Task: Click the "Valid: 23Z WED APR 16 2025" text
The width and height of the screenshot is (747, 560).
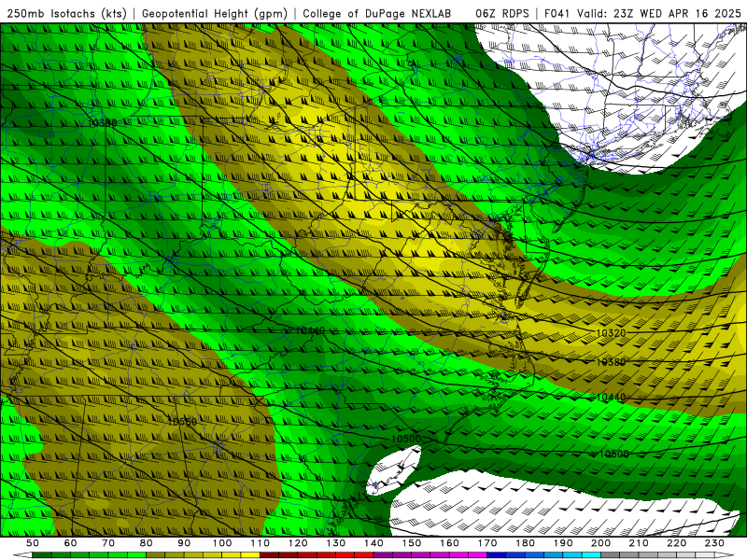Action: (659, 14)
